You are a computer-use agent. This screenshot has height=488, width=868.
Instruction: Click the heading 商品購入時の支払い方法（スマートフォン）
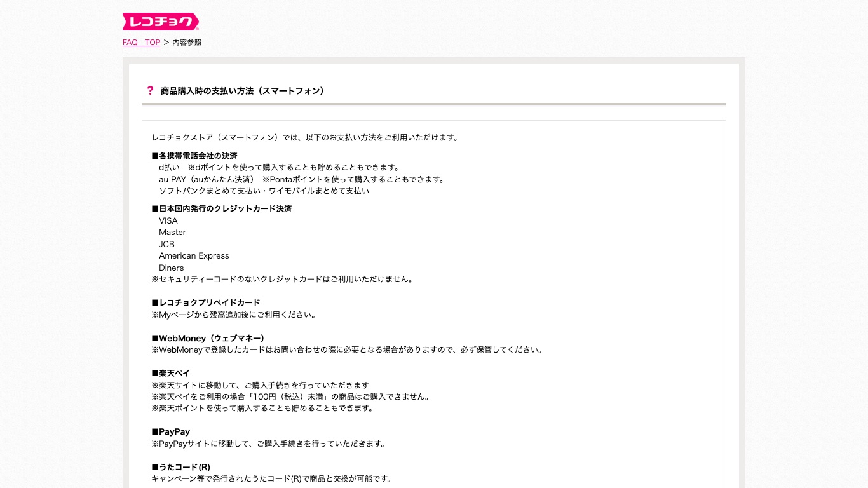coord(243,91)
